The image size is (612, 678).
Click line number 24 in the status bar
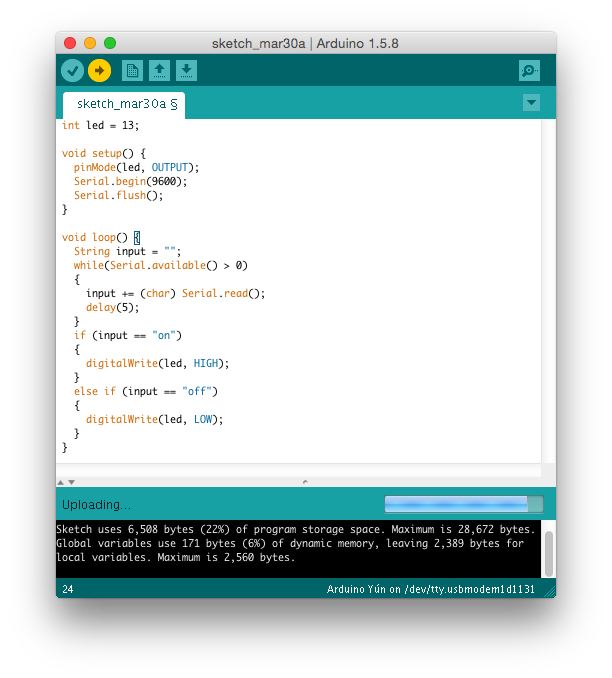coord(68,589)
